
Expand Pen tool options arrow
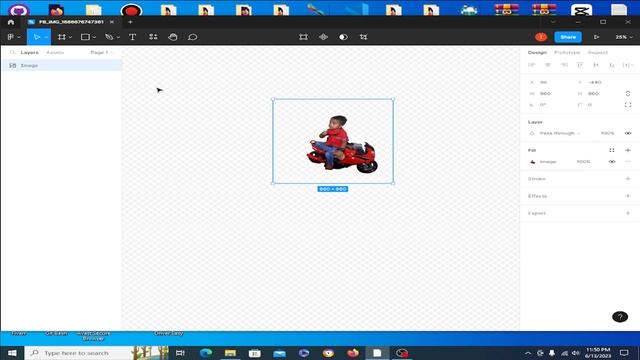tap(118, 37)
